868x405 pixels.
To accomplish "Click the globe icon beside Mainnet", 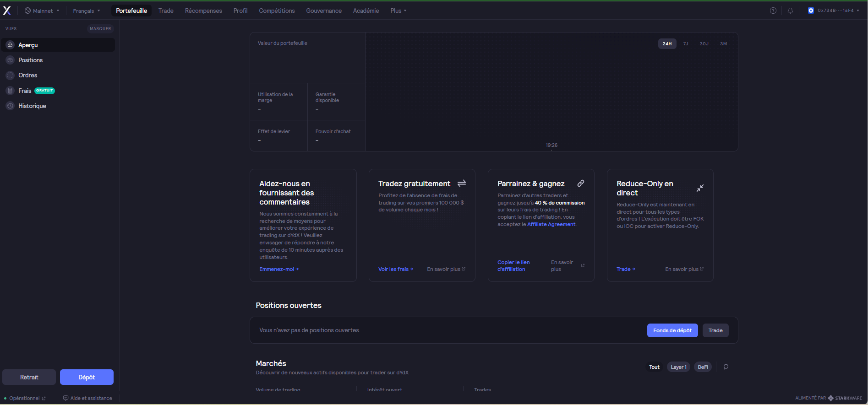I will coord(27,11).
